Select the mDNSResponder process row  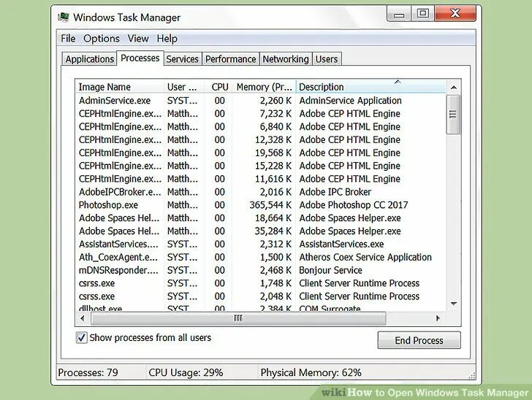(260, 270)
